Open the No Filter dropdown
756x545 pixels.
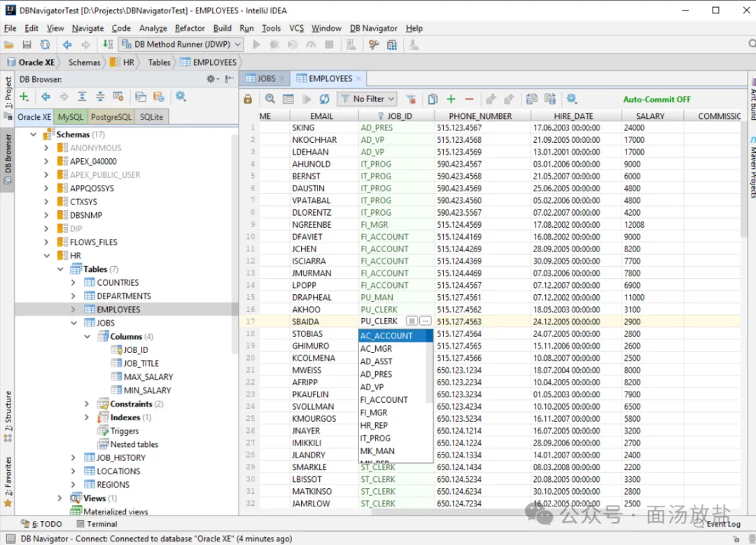coord(368,99)
